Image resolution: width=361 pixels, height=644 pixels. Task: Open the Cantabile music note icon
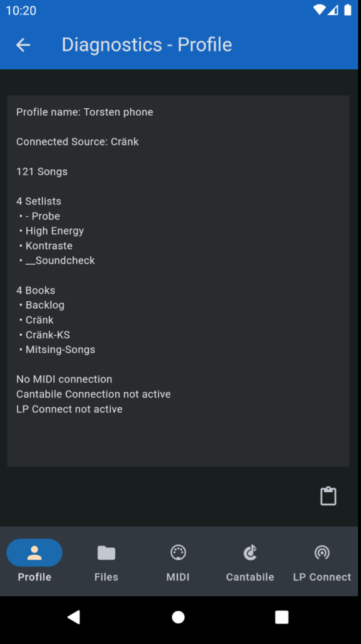pyautogui.click(x=250, y=552)
